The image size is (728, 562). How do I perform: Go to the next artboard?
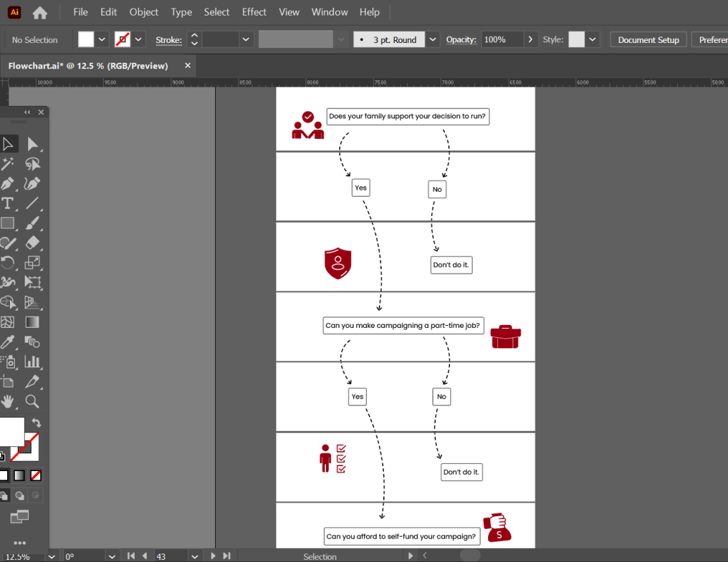(x=213, y=556)
